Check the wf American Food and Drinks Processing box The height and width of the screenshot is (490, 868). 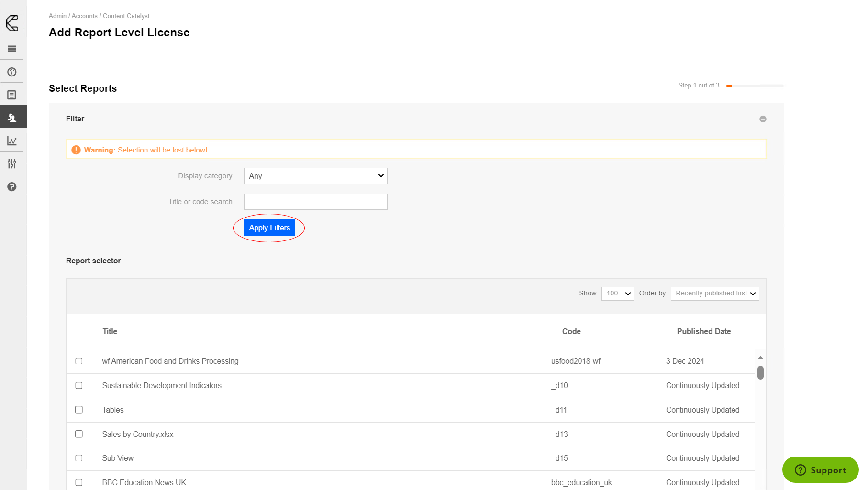[x=79, y=361]
